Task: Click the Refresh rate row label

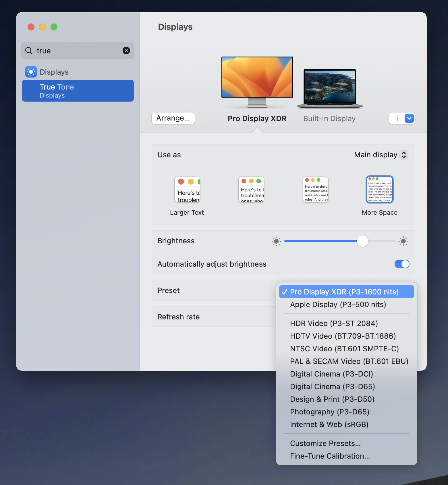Action: 179,317
